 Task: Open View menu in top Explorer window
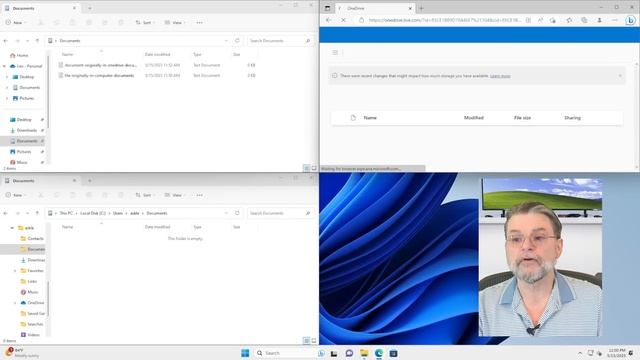(175, 22)
